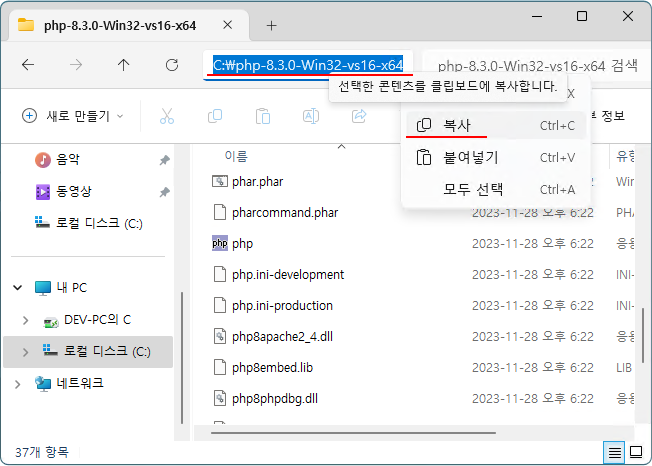Switch to details view layout icon
This screenshot has width=652, height=466.
click(614, 452)
